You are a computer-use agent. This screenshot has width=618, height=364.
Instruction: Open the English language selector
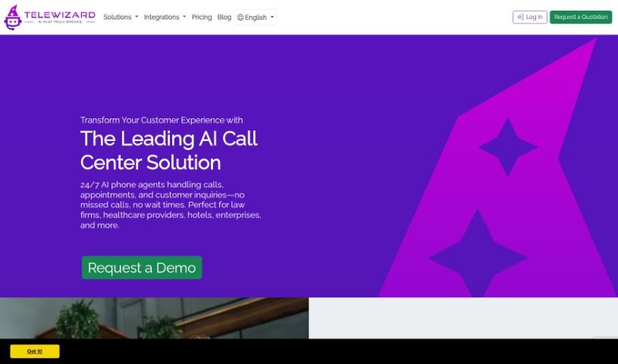pos(256,17)
